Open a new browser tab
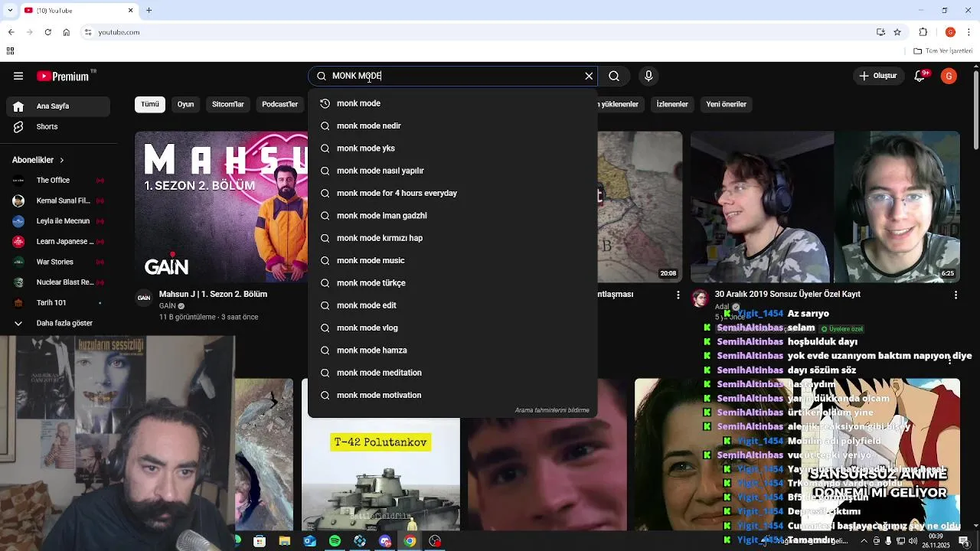This screenshot has width=980, height=551. click(x=149, y=10)
